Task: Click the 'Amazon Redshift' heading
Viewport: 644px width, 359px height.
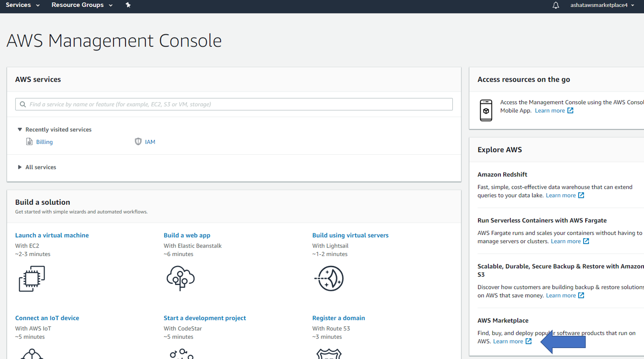Action: (x=502, y=175)
